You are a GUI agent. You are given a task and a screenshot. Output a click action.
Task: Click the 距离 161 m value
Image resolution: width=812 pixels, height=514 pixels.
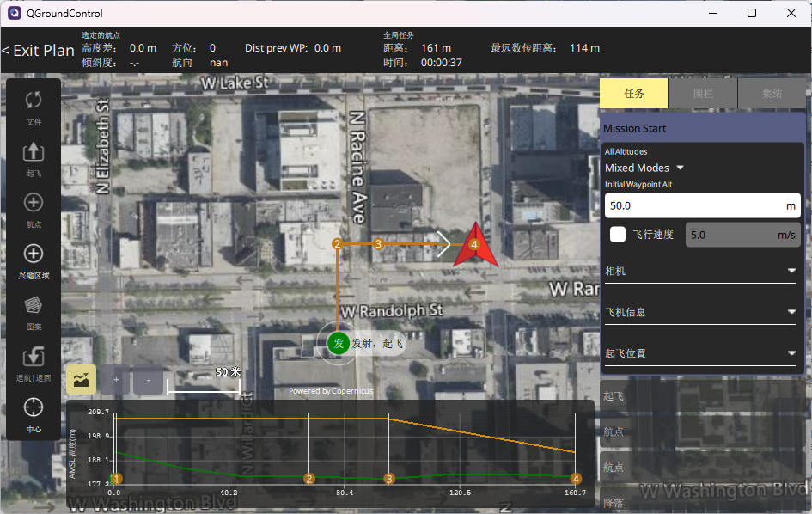(x=436, y=48)
